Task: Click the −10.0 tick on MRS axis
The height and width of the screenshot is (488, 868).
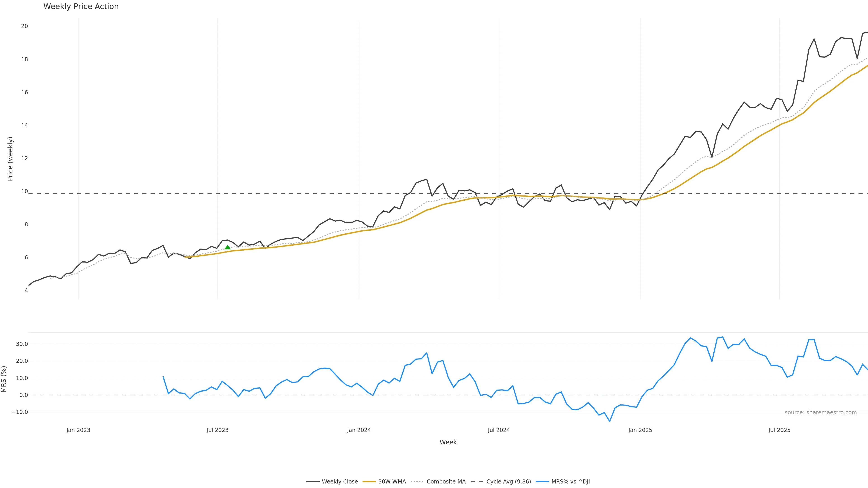Action: pos(20,412)
